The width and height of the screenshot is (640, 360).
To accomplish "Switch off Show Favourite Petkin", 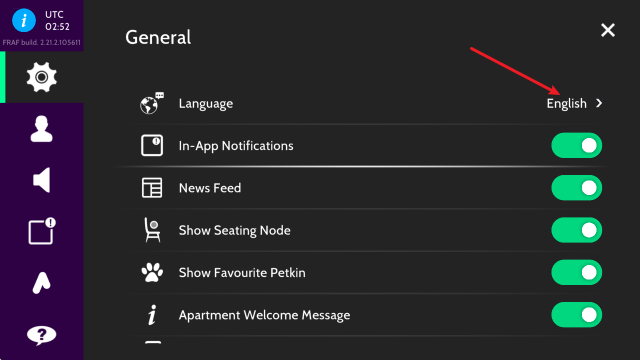I will [x=576, y=272].
